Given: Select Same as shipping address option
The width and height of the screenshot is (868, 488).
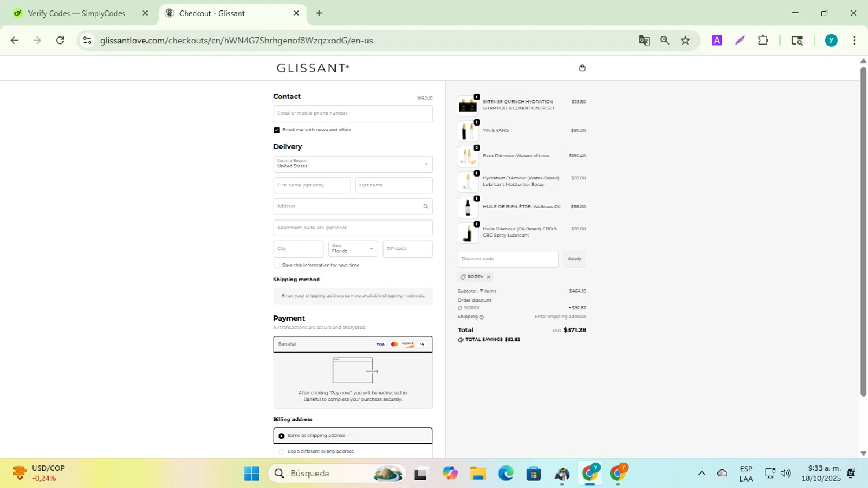Looking at the screenshot, I should pyautogui.click(x=353, y=436).
